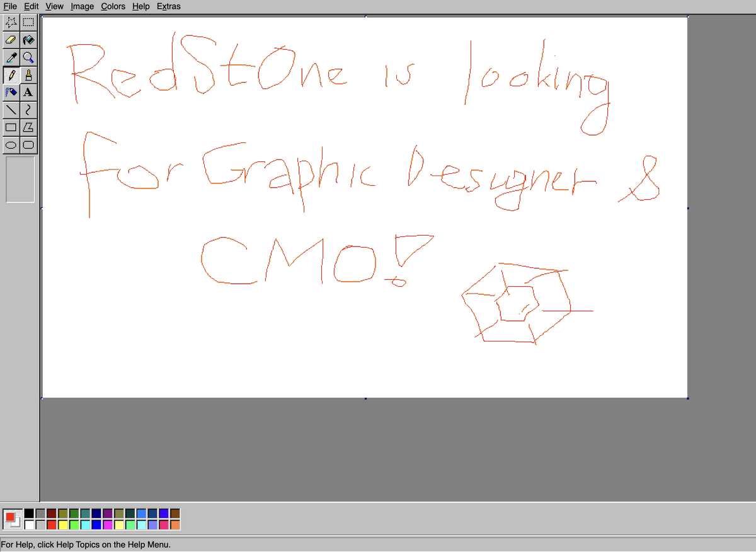756x552 pixels.
Task: Activate the Pick Color eyedropper tool
Action: (11, 57)
